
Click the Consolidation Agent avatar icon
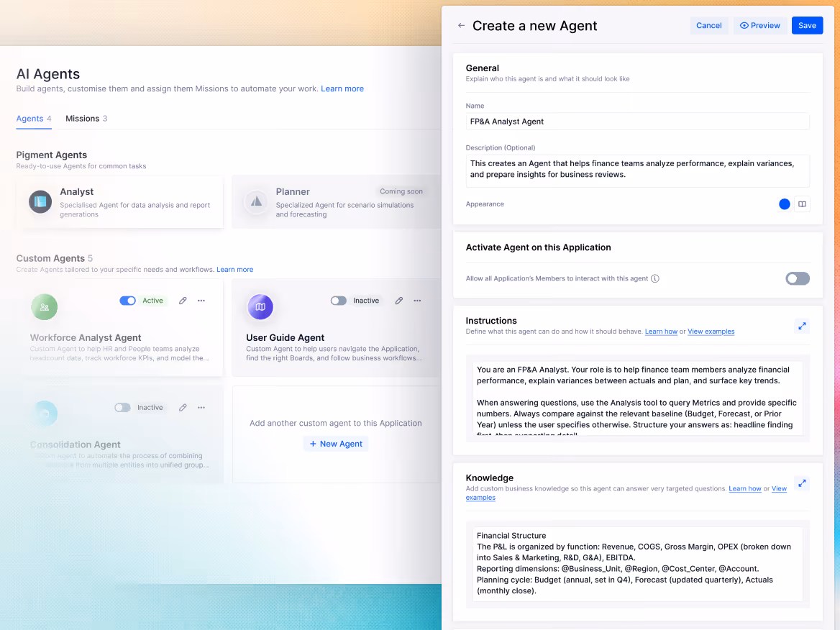coord(45,414)
